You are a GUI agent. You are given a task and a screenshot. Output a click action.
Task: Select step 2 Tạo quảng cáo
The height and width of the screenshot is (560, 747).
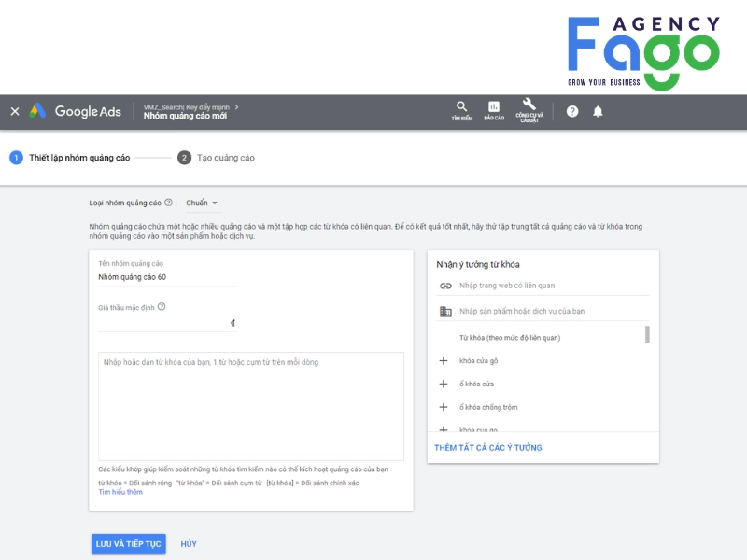click(217, 158)
